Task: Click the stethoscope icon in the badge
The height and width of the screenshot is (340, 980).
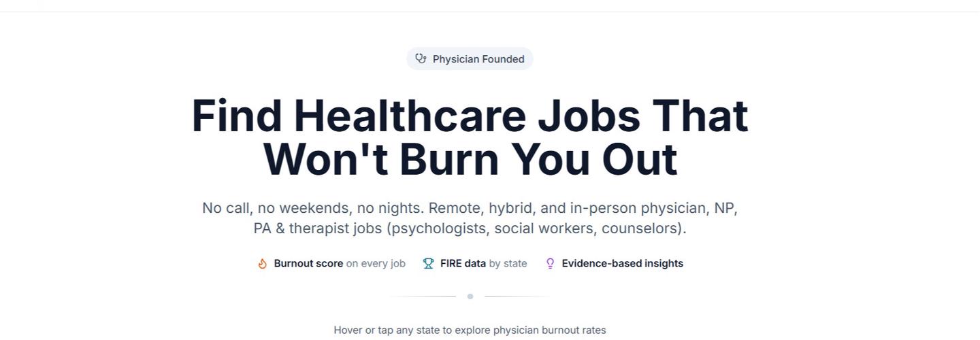Action: point(421,59)
